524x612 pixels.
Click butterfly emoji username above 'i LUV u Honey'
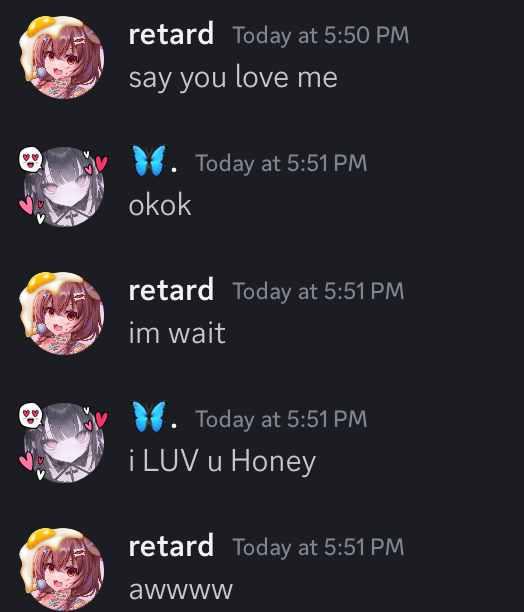pos(155,417)
